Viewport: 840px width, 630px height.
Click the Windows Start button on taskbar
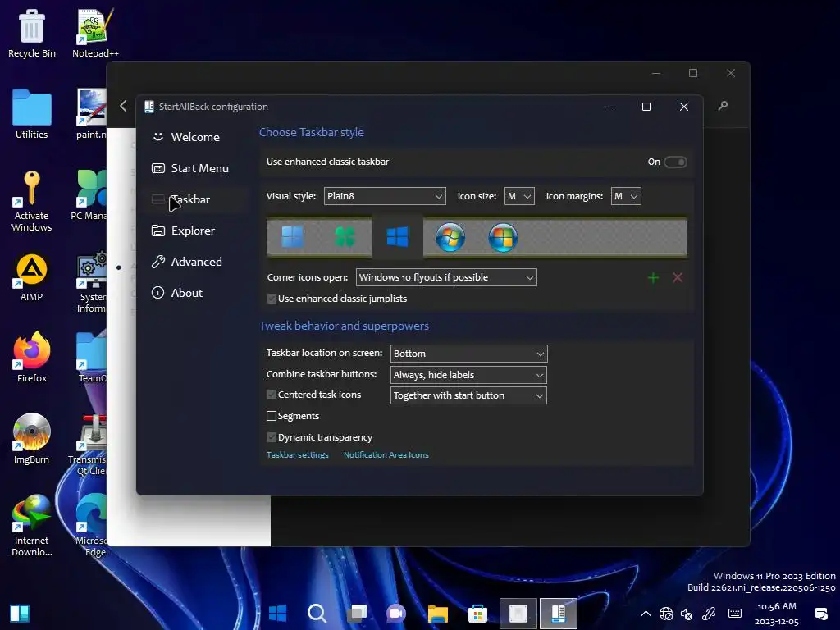(277, 614)
